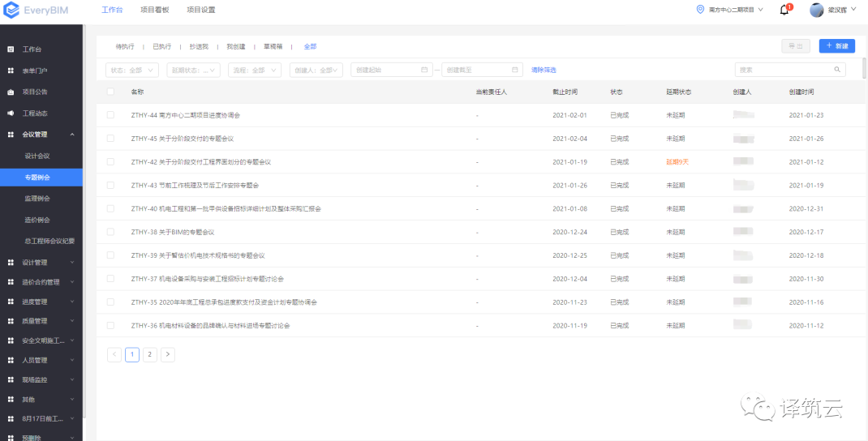Click the 表单门户 sidebar icon
Image resolution: width=868 pixels, height=441 pixels.
tap(11, 71)
